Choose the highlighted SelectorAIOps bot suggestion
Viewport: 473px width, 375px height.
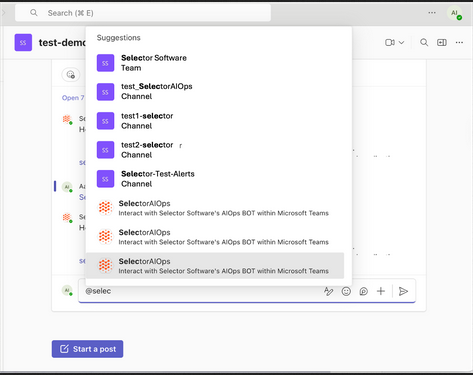click(x=215, y=266)
